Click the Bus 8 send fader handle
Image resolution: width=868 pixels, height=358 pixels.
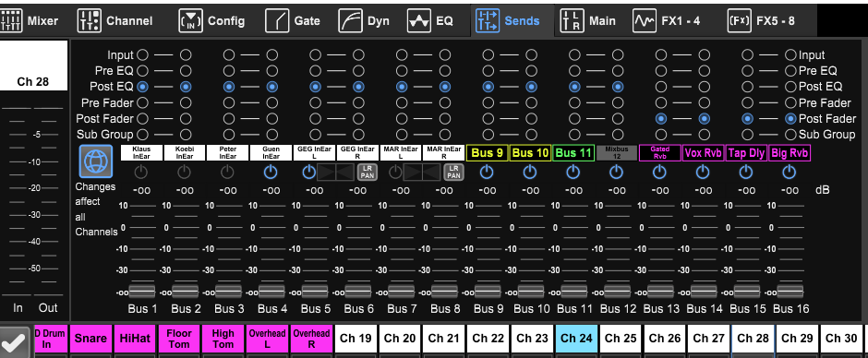tap(444, 291)
